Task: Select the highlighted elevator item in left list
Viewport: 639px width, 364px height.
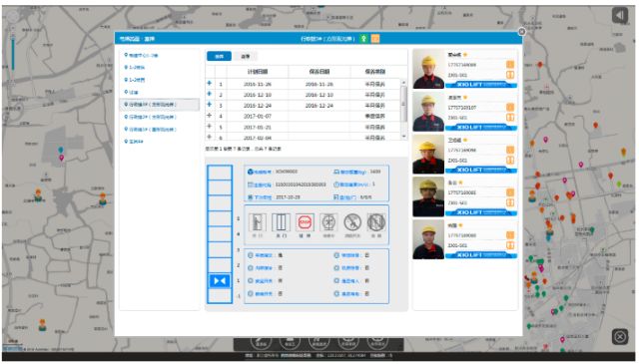Action: coord(160,105)
